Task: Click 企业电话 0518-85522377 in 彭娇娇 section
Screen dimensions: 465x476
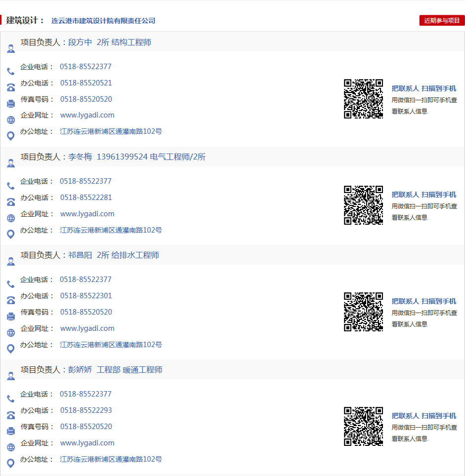Action: click(85, 394)
